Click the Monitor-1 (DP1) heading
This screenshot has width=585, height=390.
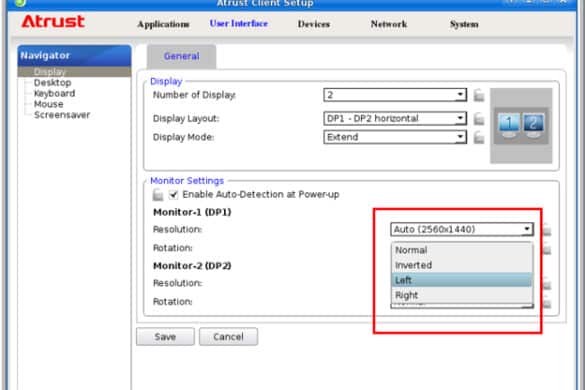(192, 212)
